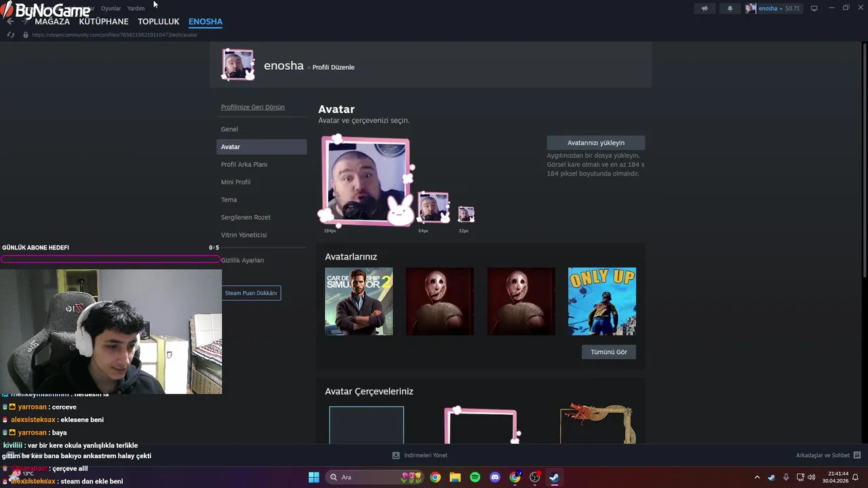Open OBS Studio from taskbar
This screenshot has height=488, width=868.
535,477
